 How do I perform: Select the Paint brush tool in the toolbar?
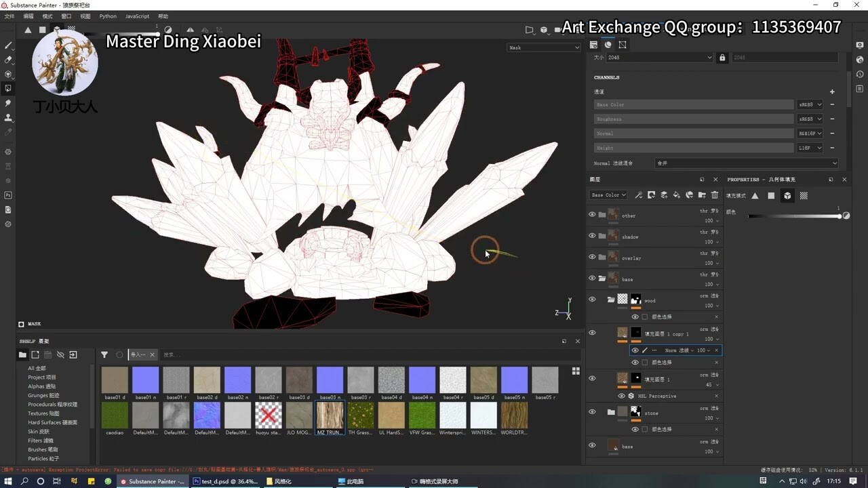coord(8,45)
